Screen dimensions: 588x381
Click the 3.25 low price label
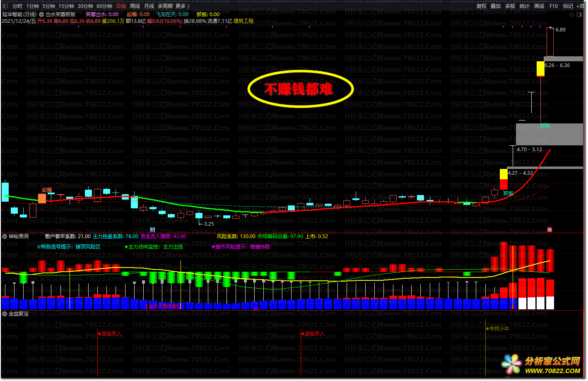pos(209,224)
